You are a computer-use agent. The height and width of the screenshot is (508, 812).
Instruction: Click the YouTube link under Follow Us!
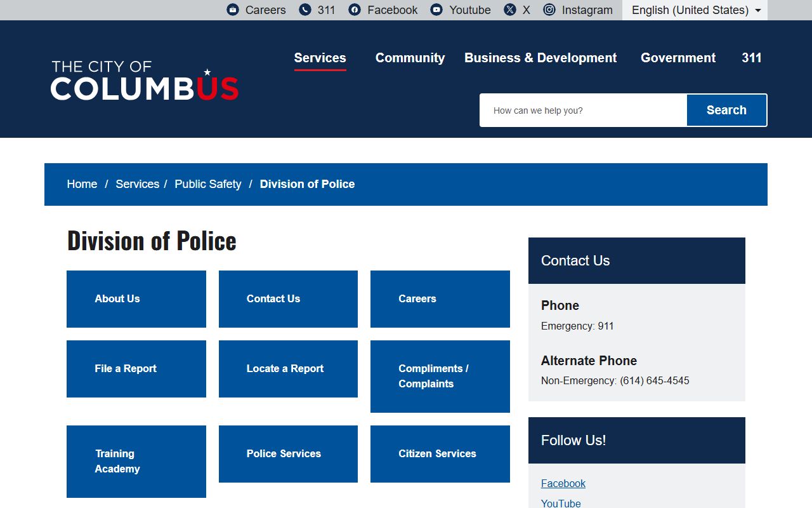[561, 504]
